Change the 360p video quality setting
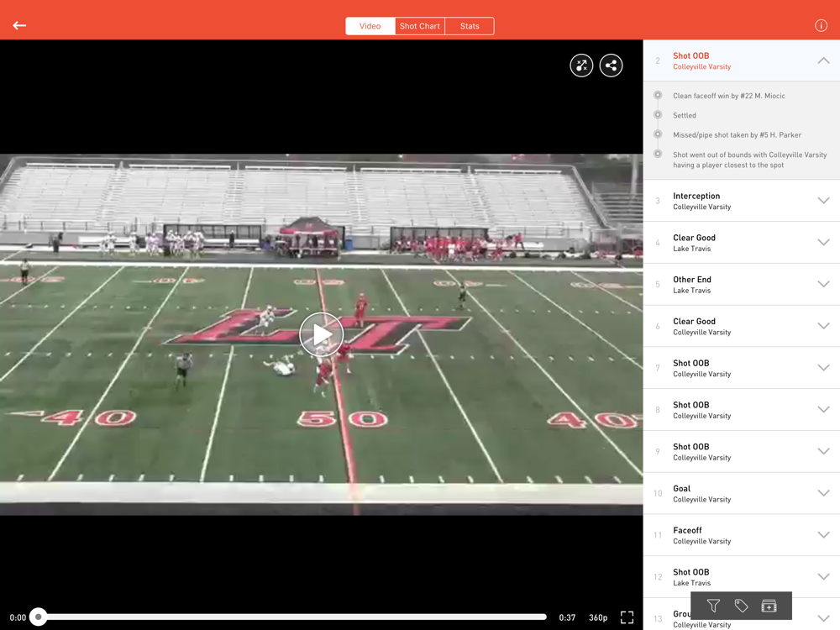 598,617
